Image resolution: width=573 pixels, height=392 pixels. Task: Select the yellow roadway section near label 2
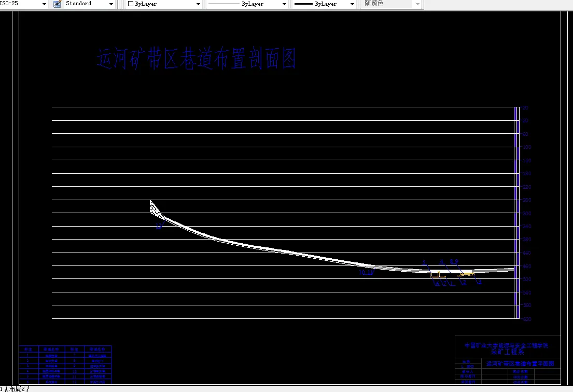tap(466, 274)
